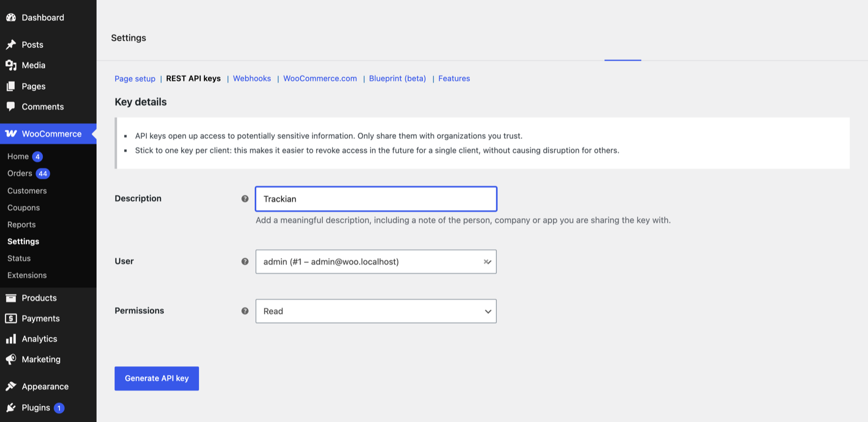Click the Analytics bar chart icon

pos(11,339)
